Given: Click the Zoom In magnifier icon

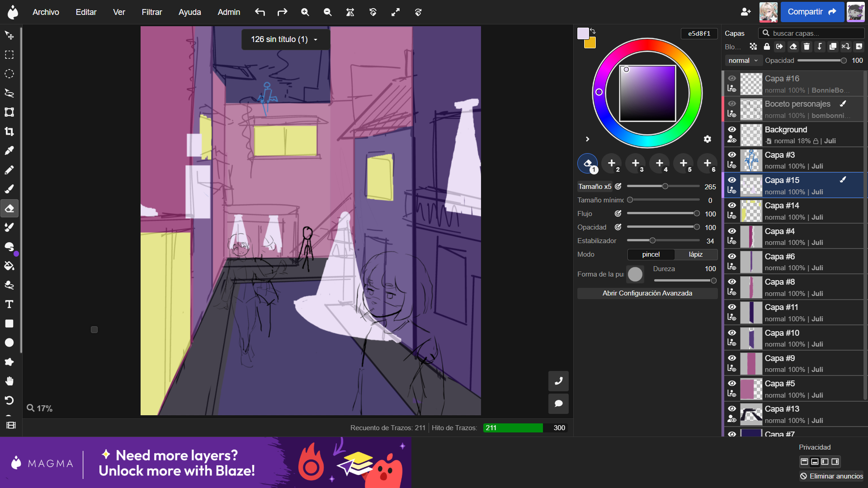Looking at the screenshot, I should click(x=305, y=12).
